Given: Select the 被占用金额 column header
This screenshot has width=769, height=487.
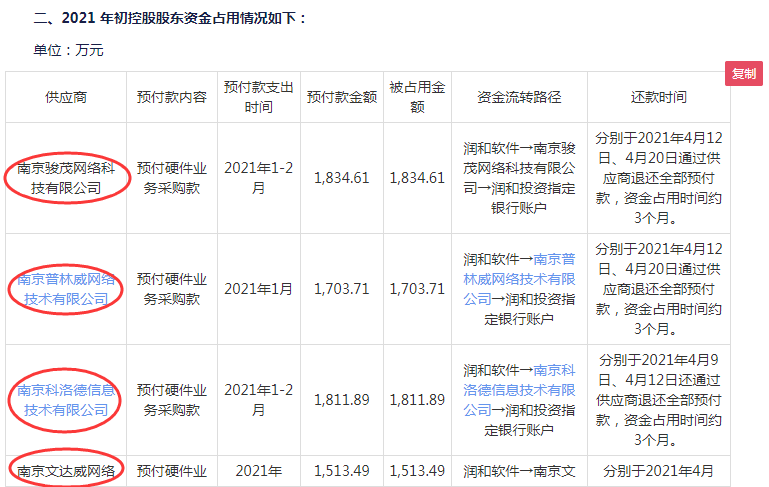Looking at the screenshot, I should [x=416, y=97].
